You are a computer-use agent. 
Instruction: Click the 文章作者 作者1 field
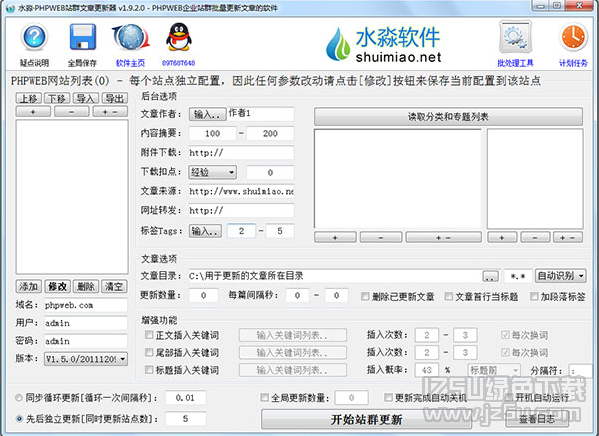[261, 113]
